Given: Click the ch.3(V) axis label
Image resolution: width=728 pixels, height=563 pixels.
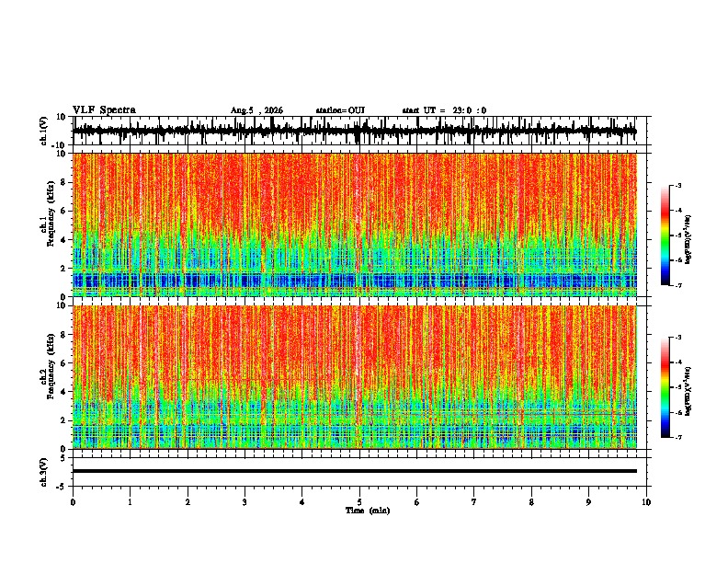Looking at the screenshot, I should (x=43, y=473).
